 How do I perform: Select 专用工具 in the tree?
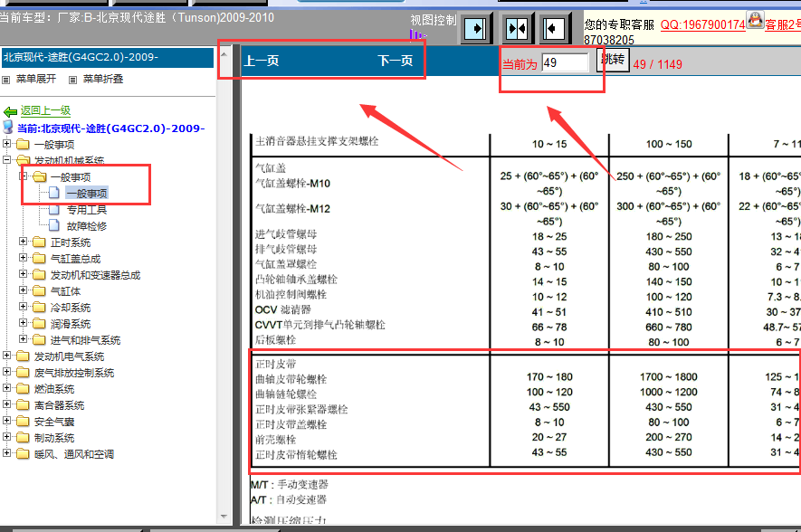pos(87,210)
